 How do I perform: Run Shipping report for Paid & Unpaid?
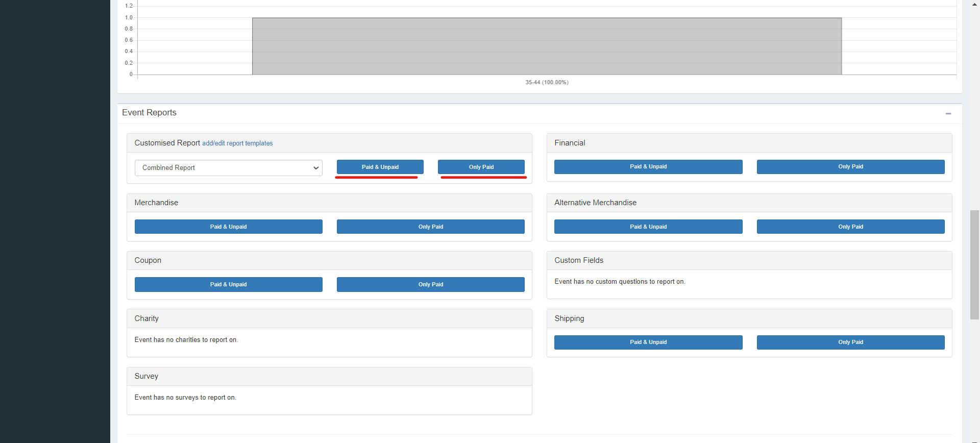pyautogui.click(x=648, y=342)
